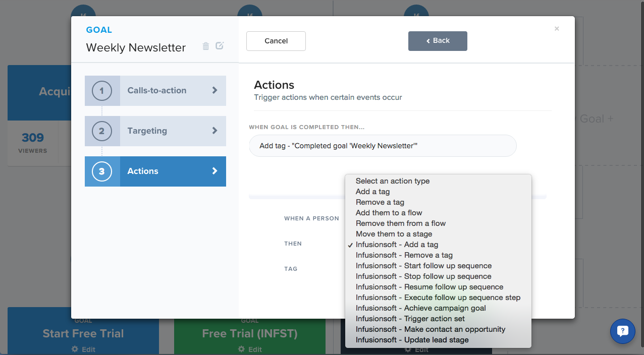644x355 pixels.
Task: Select 'Infusionsoft - Make contact an opportunity'
Action: (438, 329)
